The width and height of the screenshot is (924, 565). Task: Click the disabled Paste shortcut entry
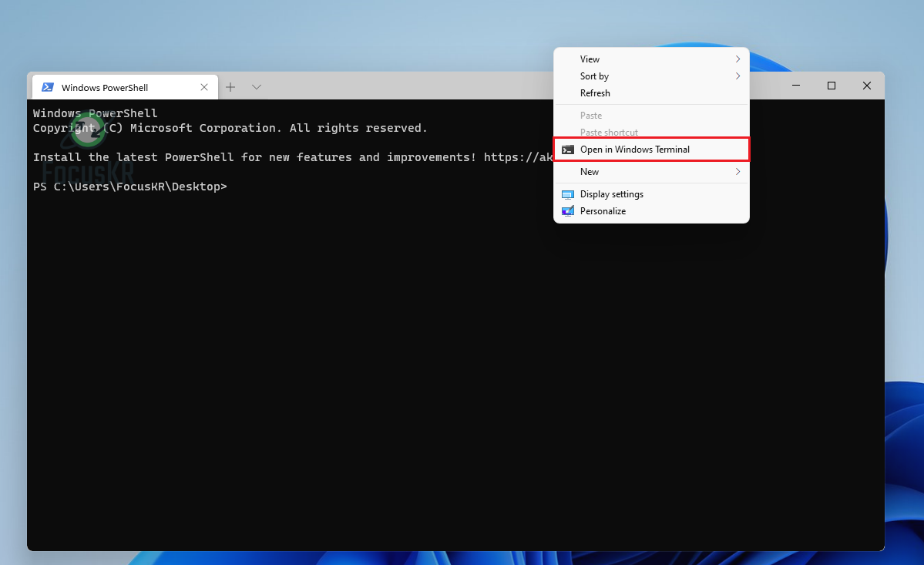[651, 132]
